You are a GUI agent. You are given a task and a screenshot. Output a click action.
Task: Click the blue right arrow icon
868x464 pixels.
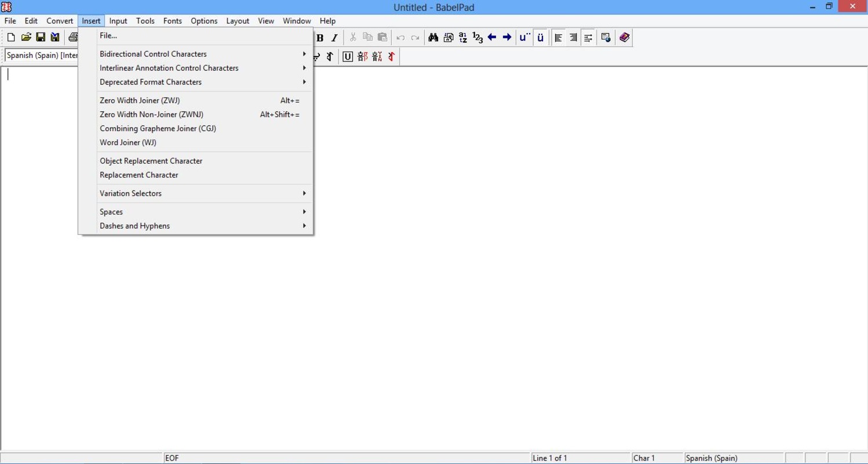point(507,38)
